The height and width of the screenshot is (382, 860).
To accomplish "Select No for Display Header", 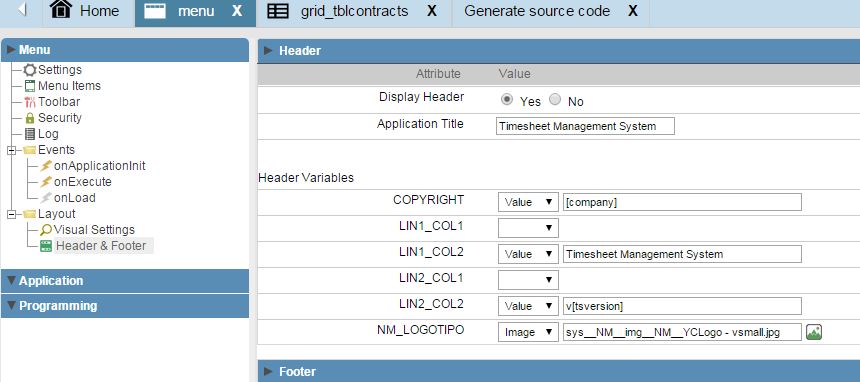I will (x=555, y=100).
